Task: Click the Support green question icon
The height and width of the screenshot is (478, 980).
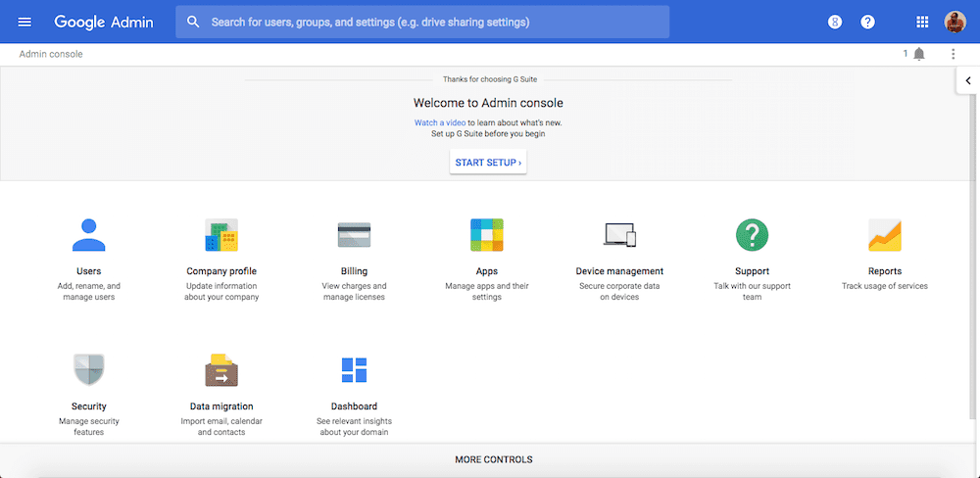Action: point(752,235)
